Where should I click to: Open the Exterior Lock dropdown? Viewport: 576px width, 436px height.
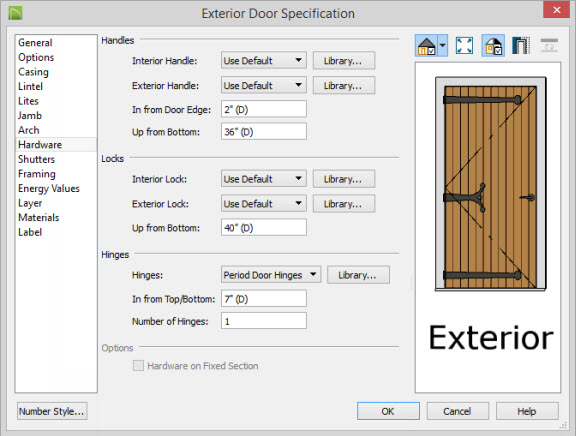click(x=264, y=203)
